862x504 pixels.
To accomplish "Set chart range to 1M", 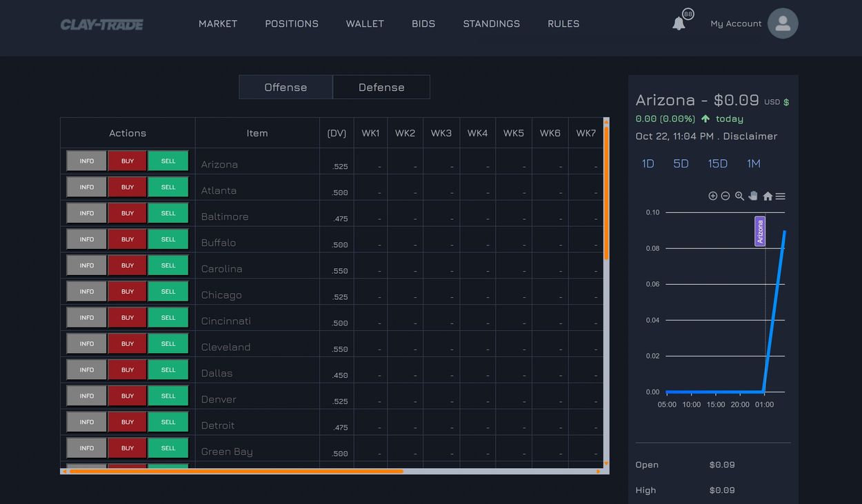I will click(753, 163).
